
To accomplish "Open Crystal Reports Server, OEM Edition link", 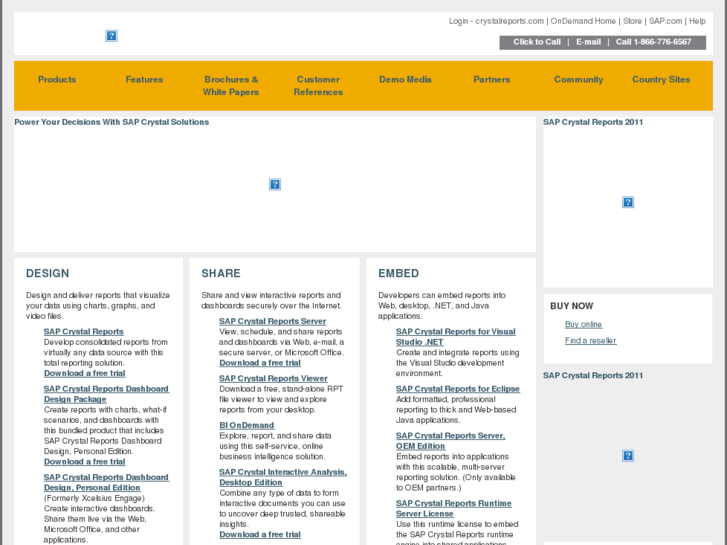I will (x=451, y=441).
